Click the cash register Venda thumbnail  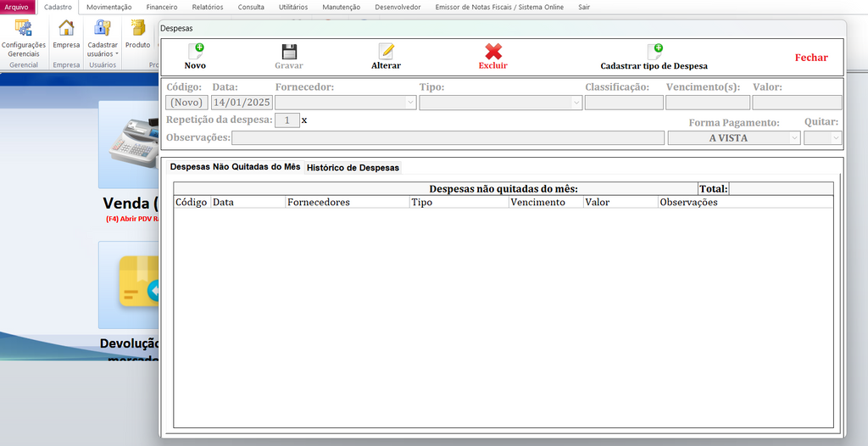(128, 144)
